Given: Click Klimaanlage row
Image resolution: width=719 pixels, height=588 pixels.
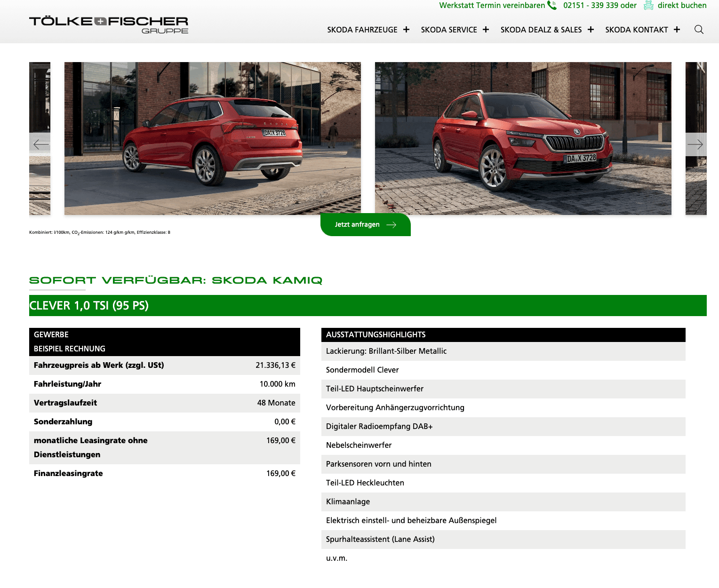Looking at the screenshot, I should [503, 502].
